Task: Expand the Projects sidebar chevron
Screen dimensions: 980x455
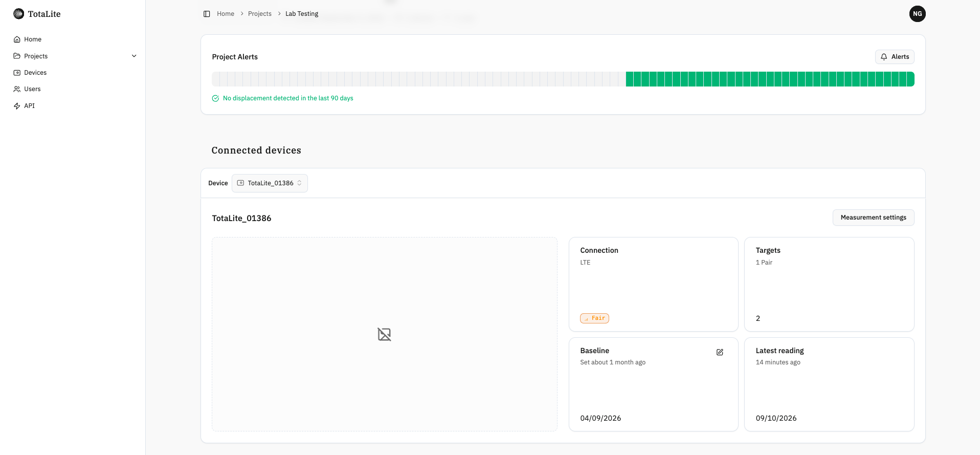Action: pos(134,56)
